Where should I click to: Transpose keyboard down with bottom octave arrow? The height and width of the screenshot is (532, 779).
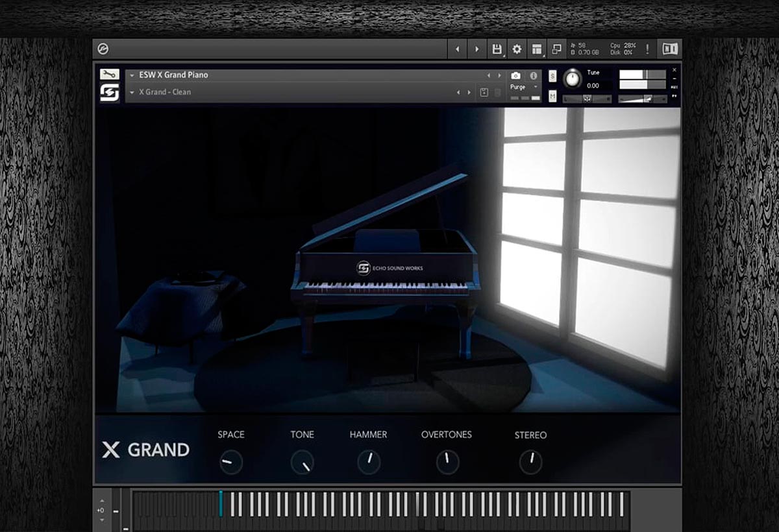point(101,520)
